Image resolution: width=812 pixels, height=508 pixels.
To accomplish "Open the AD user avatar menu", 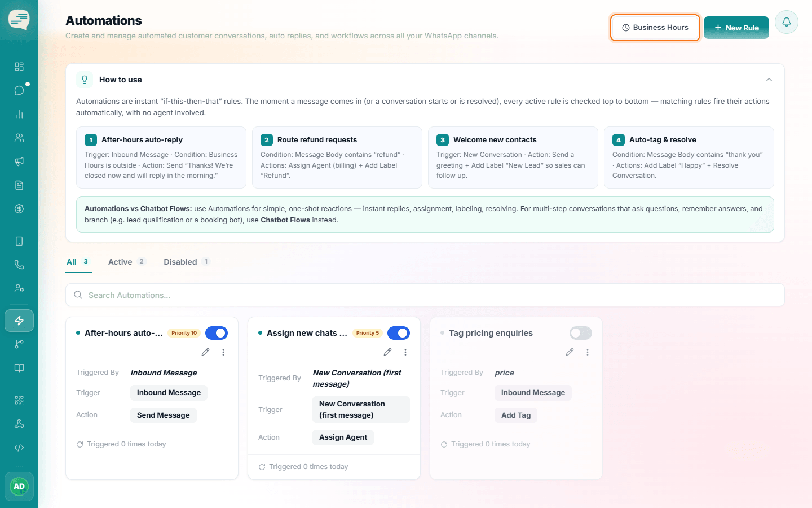I will click(19, 487).
